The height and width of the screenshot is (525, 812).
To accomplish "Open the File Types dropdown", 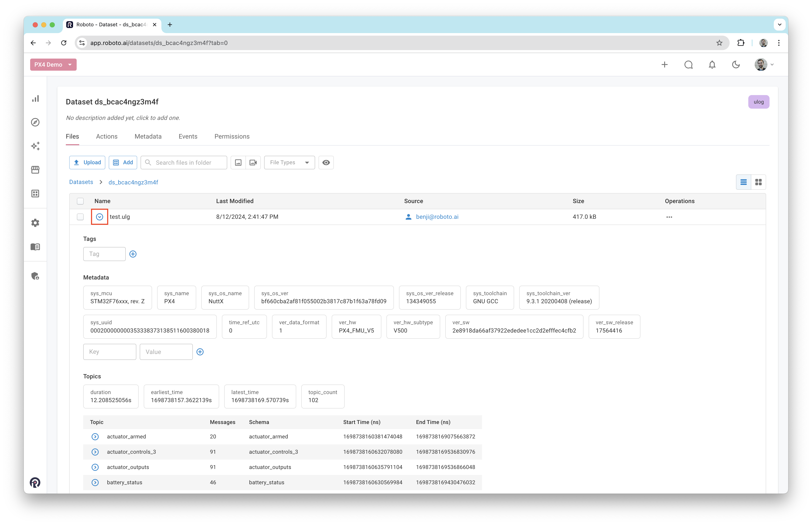I will coord(289,163).
